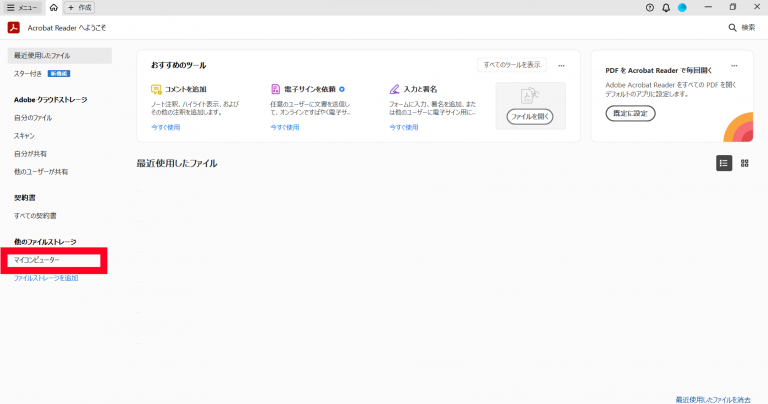The height and width of the screenshot is (404, 768).
Task: Open more options on default PDF card
Action: (x=734, y=65)
